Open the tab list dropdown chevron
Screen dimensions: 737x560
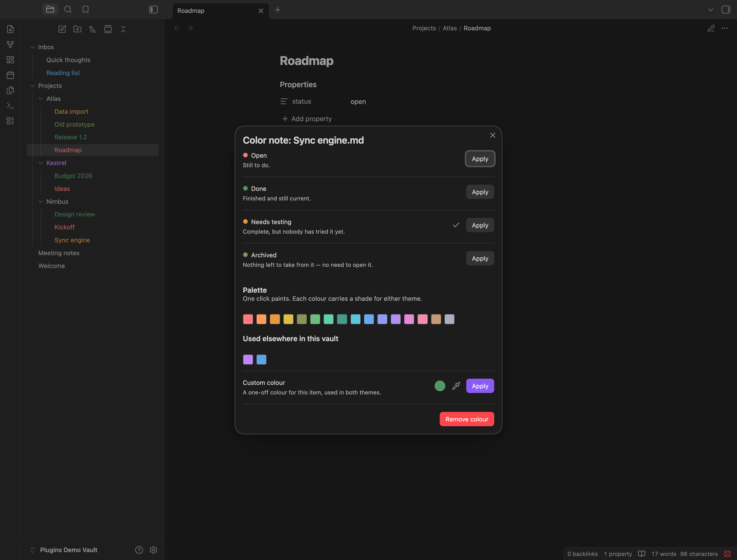tap(711, 10)
